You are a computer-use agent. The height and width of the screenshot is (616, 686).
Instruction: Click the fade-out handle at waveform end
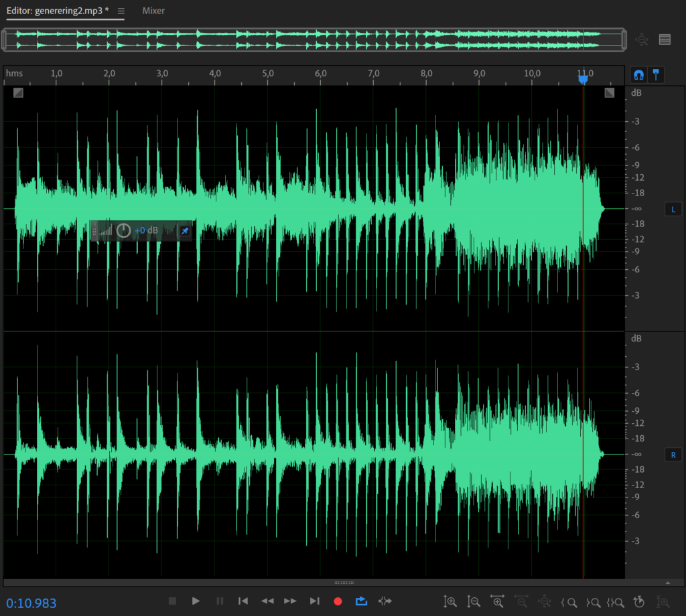[x=609, y=92]
